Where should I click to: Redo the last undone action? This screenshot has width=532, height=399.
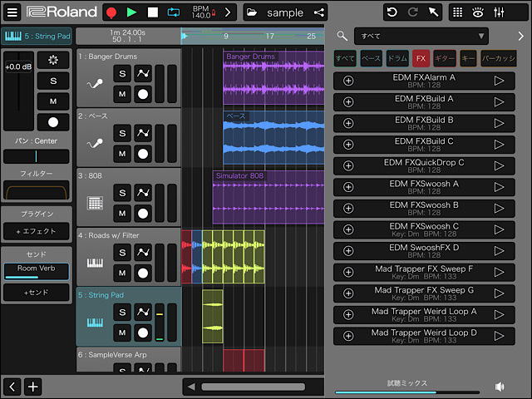point(412,12)
